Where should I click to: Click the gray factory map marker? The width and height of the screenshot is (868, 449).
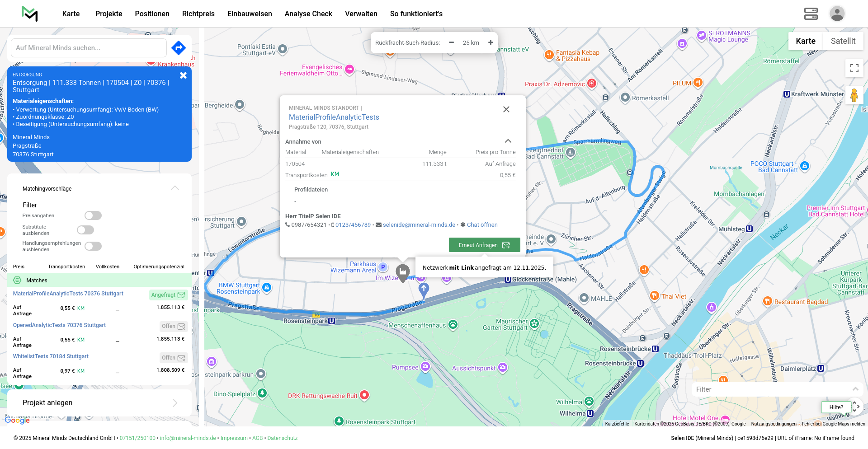402,272
